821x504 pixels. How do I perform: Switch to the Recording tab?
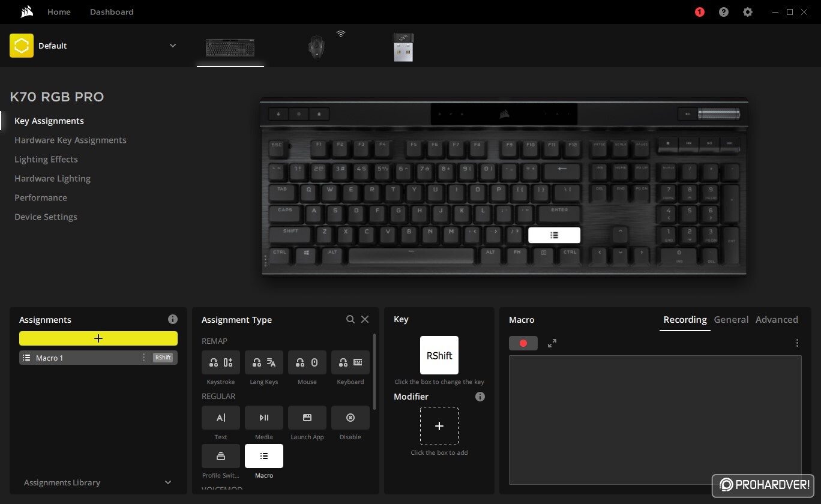(x=685, y=320)
